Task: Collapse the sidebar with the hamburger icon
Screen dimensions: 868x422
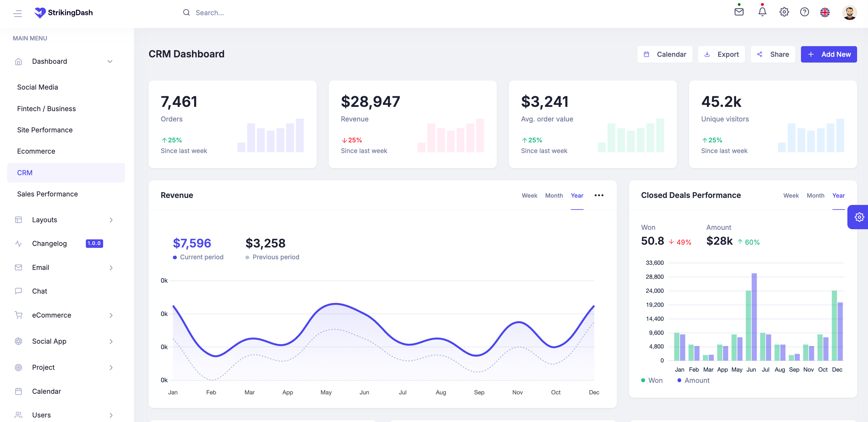Action: click(17, 13)
